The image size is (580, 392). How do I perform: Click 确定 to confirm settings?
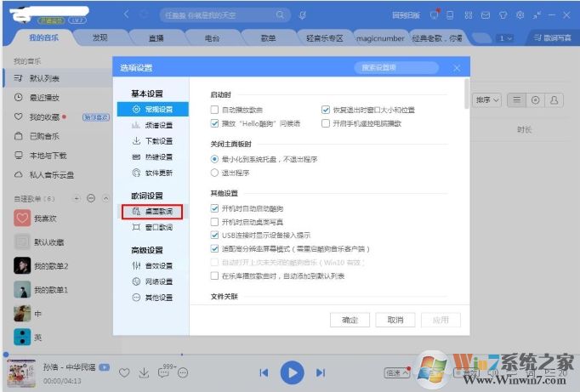click(x=350, y=320)
